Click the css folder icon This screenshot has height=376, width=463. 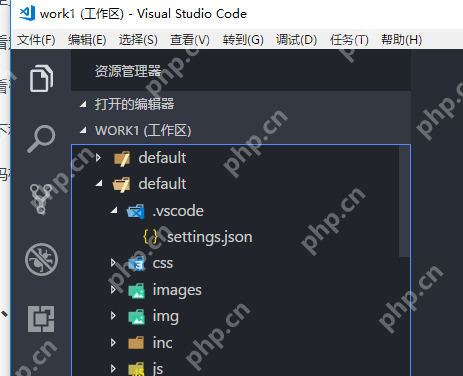(x=137, y=264)
